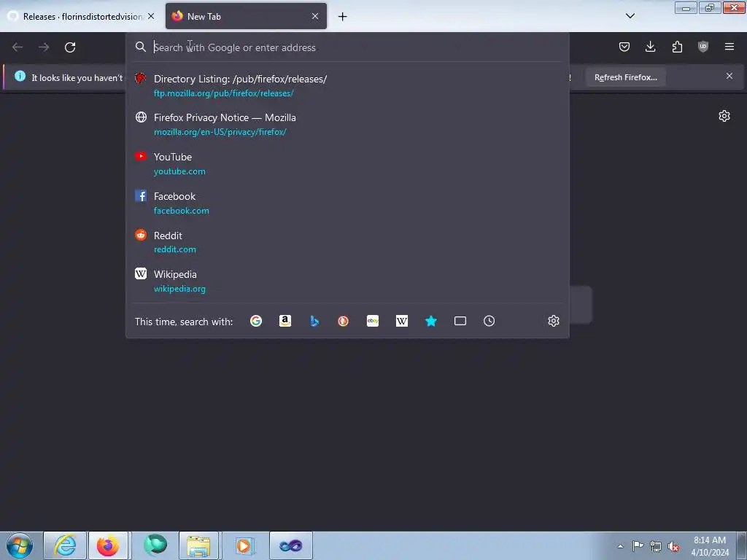Screen dimensions: 747x560
Task: Search bookmarks with the star icon
Action: 430,321
